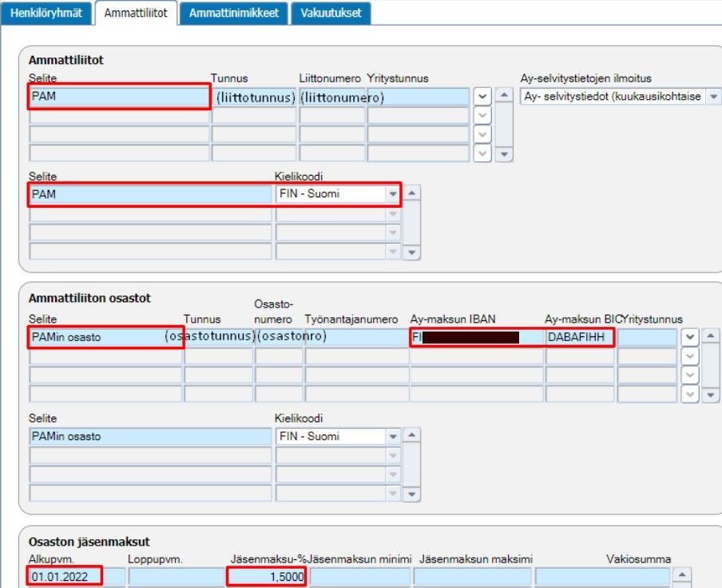Open the Ammattinimikkeet tab
The height and width of the screenshot is (588, 722).
pyautogui.click(x=234, y=13)
